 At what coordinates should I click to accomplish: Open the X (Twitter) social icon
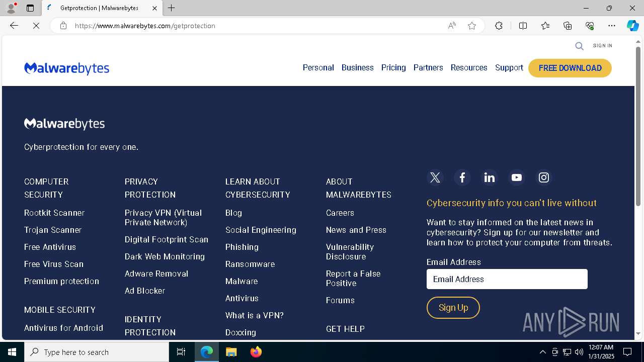coord(435,177)
